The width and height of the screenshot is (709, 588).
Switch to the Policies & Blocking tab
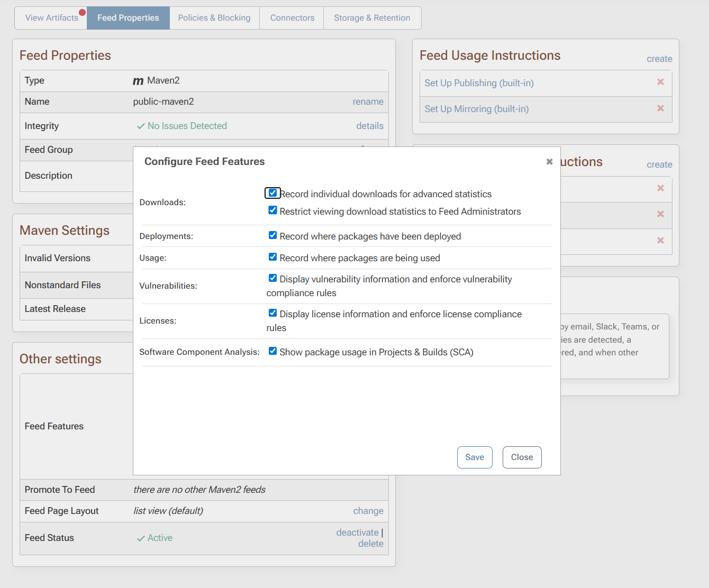tap(214, 18)
